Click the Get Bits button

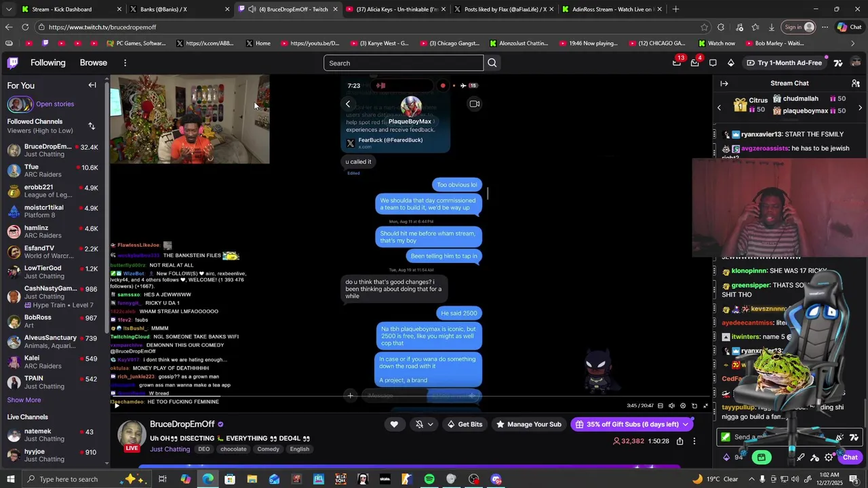465,424
